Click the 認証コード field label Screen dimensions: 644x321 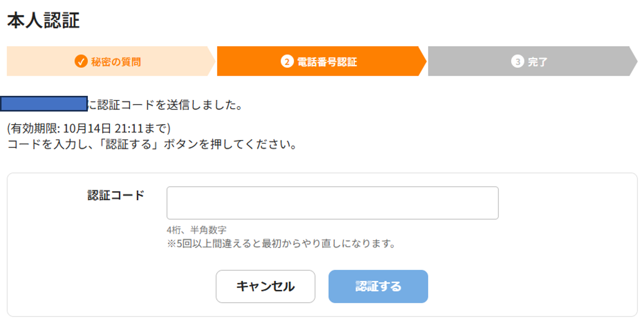coord(116,195)
